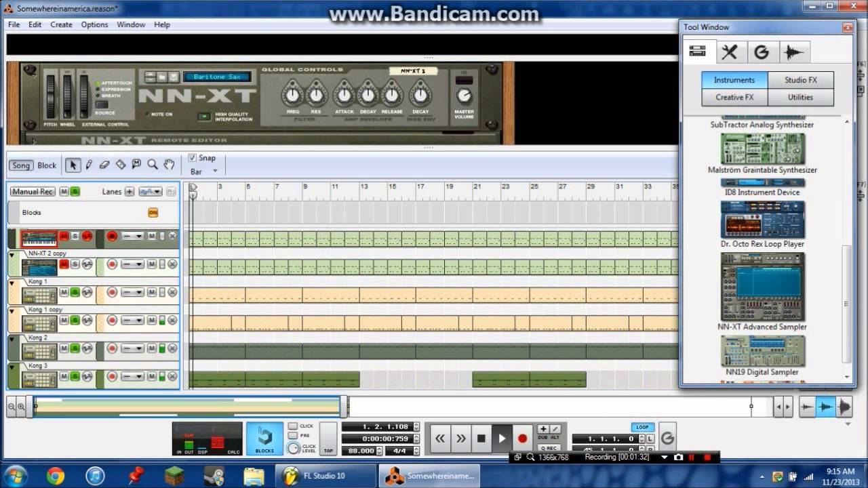Add a new lane with plus button
The width and height of the screenshot is (868, 488).
[x=129, y=192]
